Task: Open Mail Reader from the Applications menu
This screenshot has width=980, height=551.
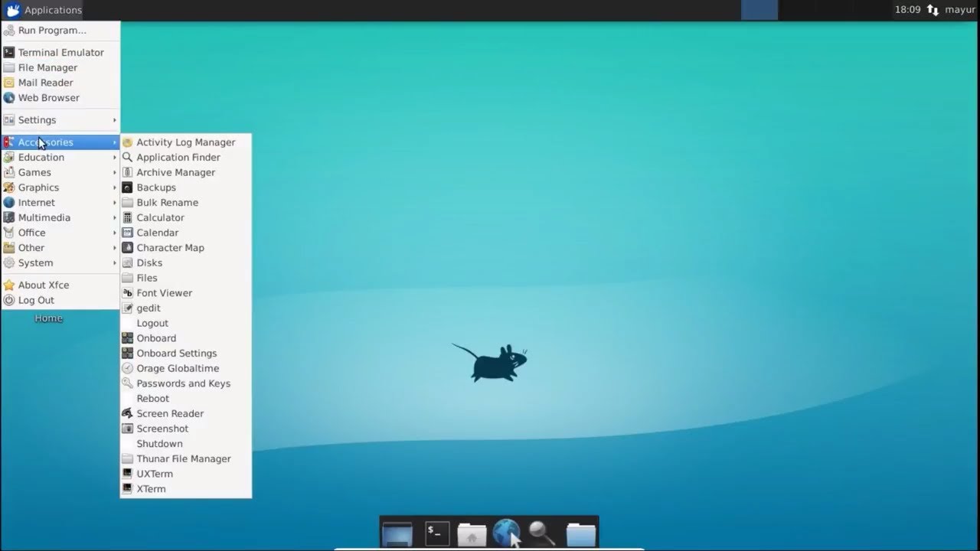Action: 60,83
